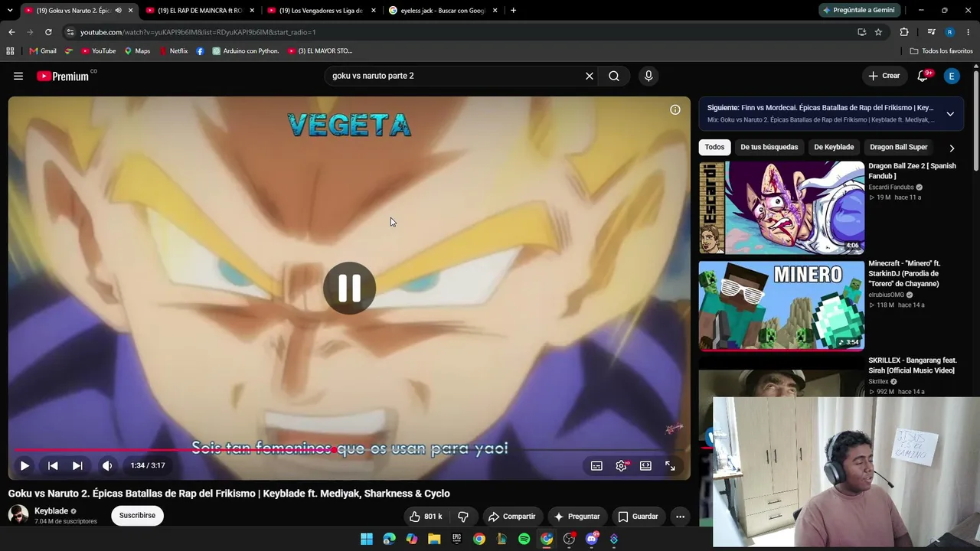
Task: Open the Chrome profile avatar
Action: [x=949, y=32]
